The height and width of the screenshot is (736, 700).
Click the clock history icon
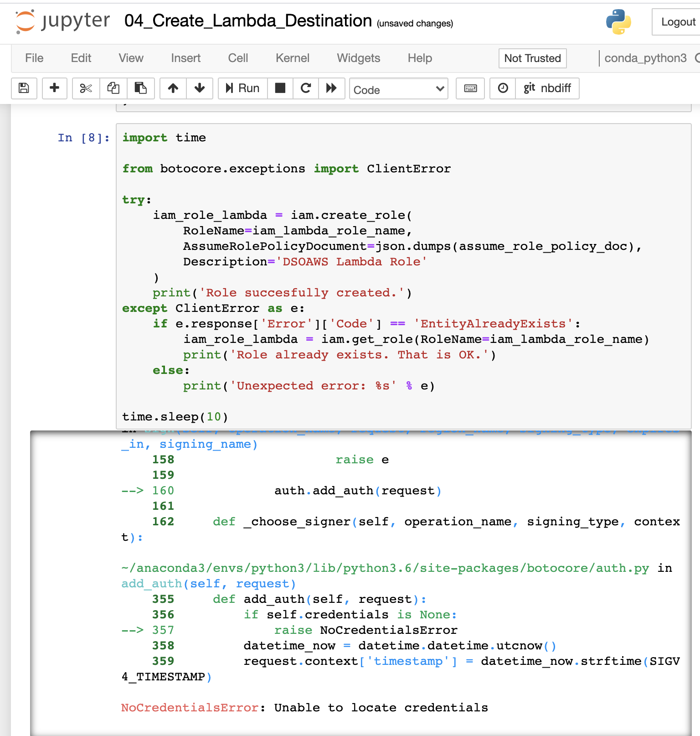click(503, 88)
